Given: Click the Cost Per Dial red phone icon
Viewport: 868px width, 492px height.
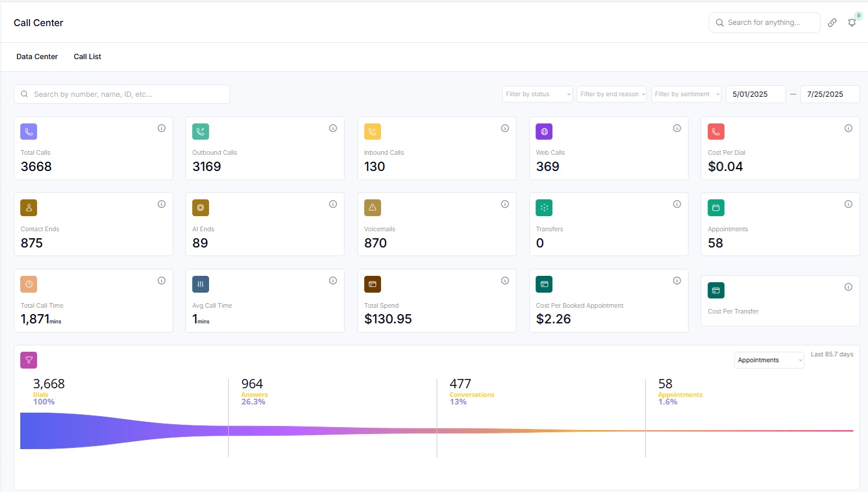Looking at the screenshot, I should point(716,132).
